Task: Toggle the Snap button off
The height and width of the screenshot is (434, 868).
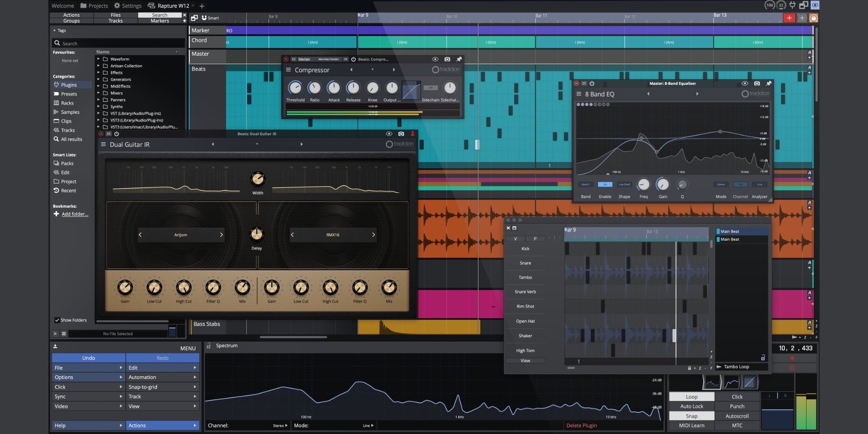Action: click(692, 416)
